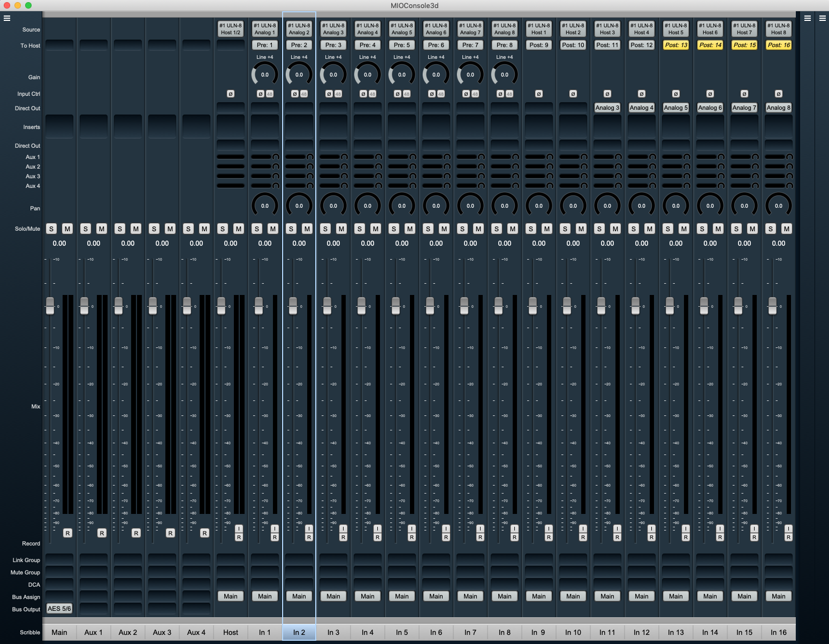
Task: Open the rightmost hamburger menu at top right
Action: pyautogui.click(x=823, y=18)
